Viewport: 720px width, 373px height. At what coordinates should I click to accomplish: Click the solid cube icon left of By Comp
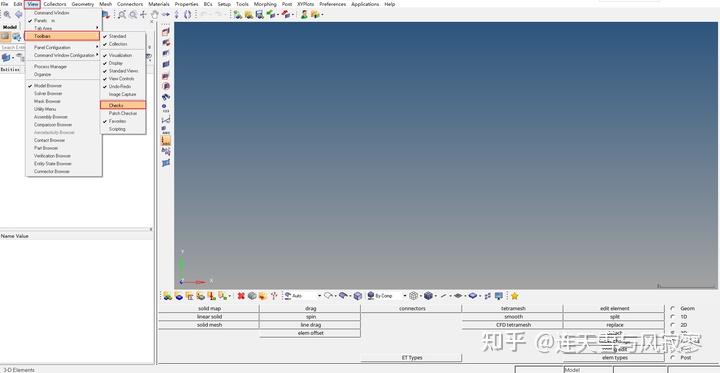(358, 296)
